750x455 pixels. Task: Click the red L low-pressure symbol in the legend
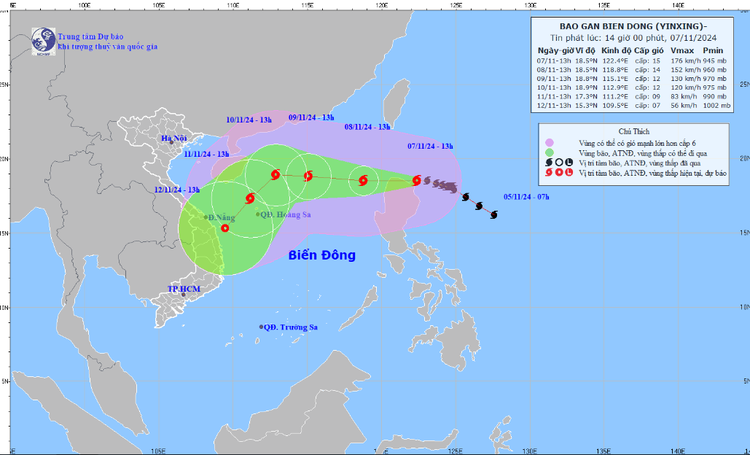click(568, 173)
